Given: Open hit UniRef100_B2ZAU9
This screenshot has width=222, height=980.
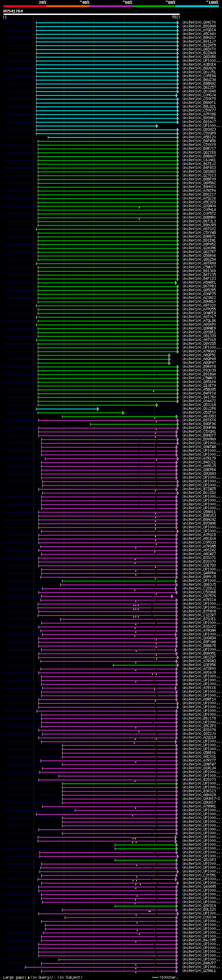Looking at the screenshot, I should 199,53.
